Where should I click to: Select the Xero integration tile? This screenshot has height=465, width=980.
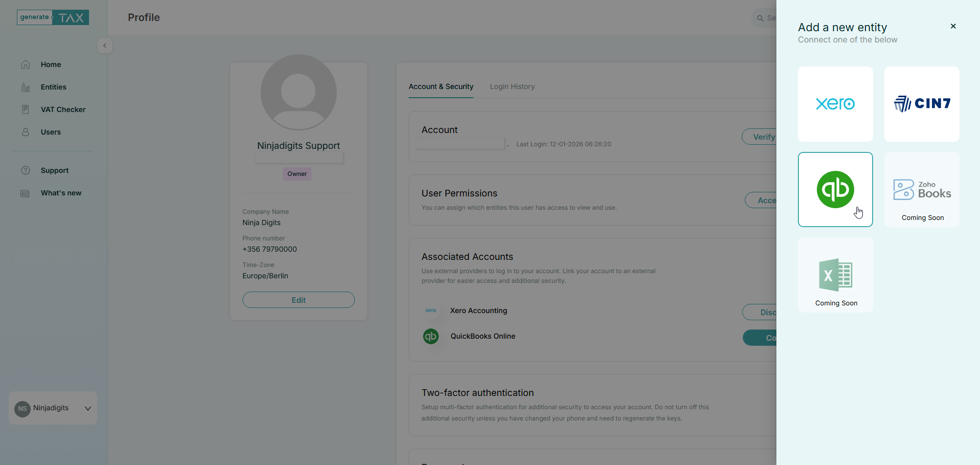click(x=835, y=104)
